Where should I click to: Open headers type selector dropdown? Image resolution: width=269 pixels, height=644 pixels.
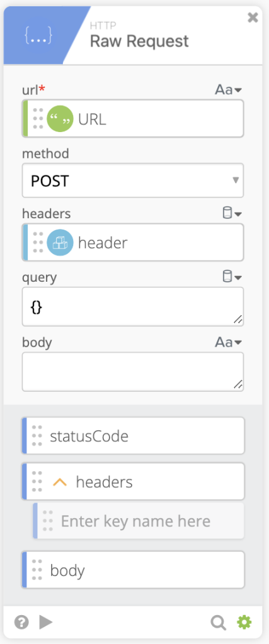[232, 213]
